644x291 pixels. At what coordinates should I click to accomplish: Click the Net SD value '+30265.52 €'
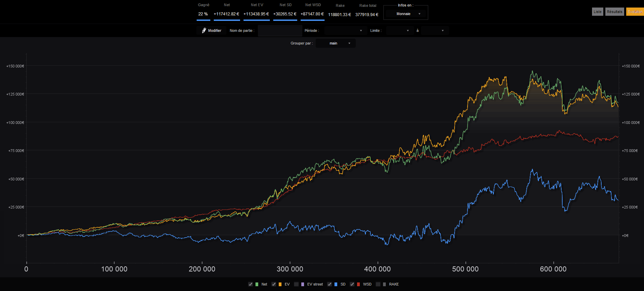285,14
